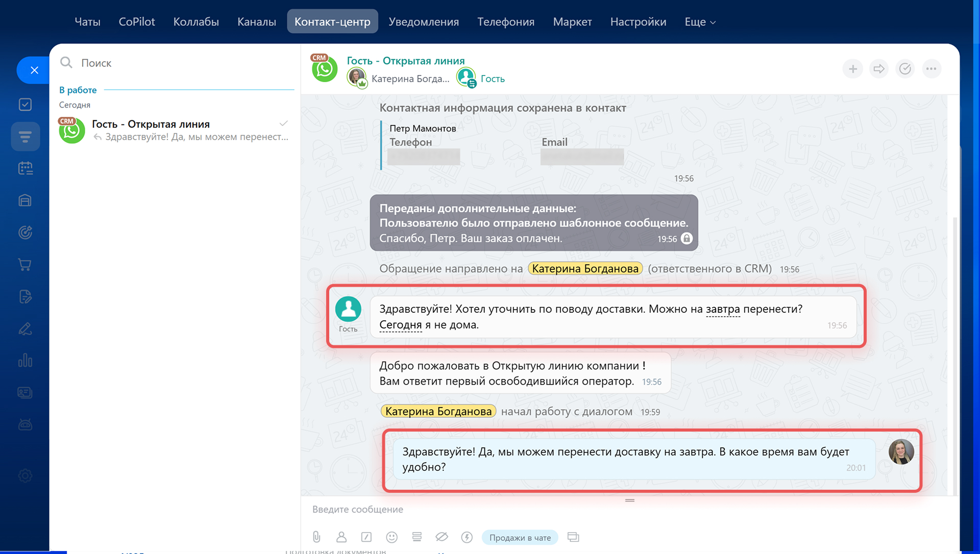Image resolution: width=980 pixels, height=554 pixels.
Task: Open tasks via the checkbox sidebar icon
Action: (25, 105)
